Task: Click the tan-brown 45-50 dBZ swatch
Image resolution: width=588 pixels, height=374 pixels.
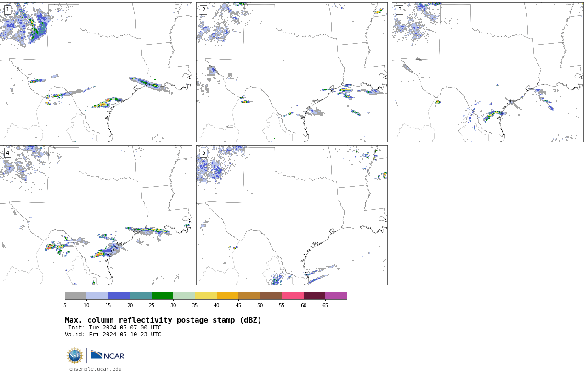Action: pos(249,296)
